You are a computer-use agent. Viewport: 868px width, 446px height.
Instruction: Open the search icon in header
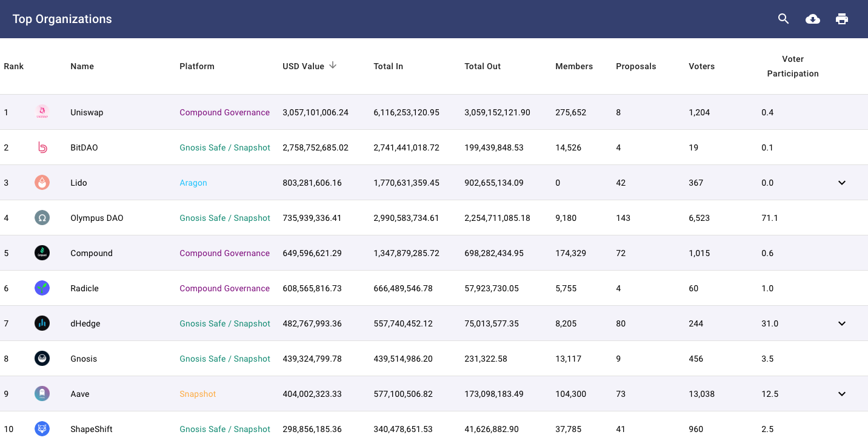pos(783,19)
